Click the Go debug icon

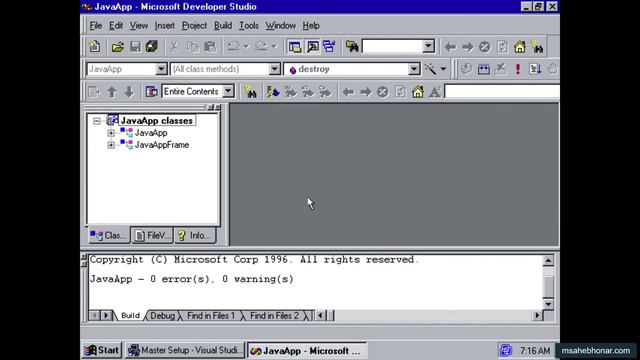535,69
